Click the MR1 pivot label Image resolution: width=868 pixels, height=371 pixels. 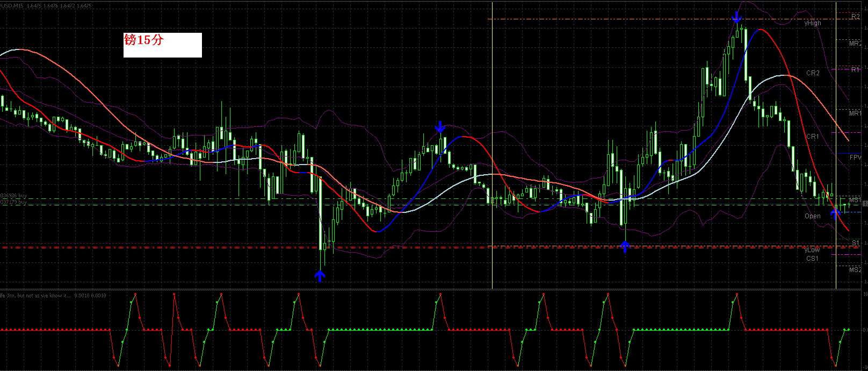855,113
